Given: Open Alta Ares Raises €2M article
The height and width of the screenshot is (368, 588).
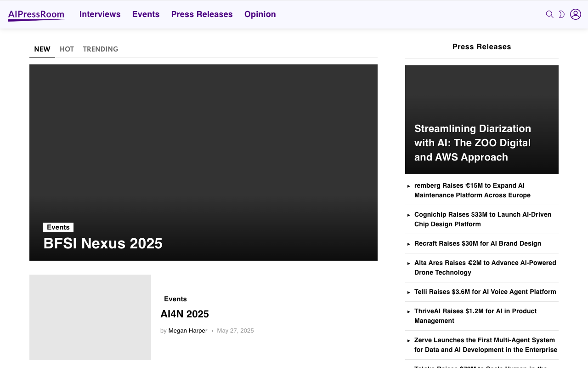Looking at the screenshot, I should click(485, 268).
